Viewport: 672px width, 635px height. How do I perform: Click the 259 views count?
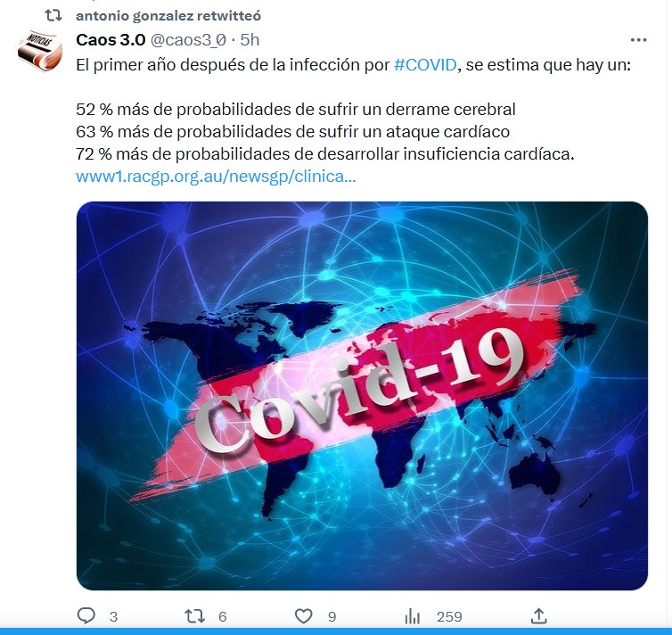pos(449,616)
